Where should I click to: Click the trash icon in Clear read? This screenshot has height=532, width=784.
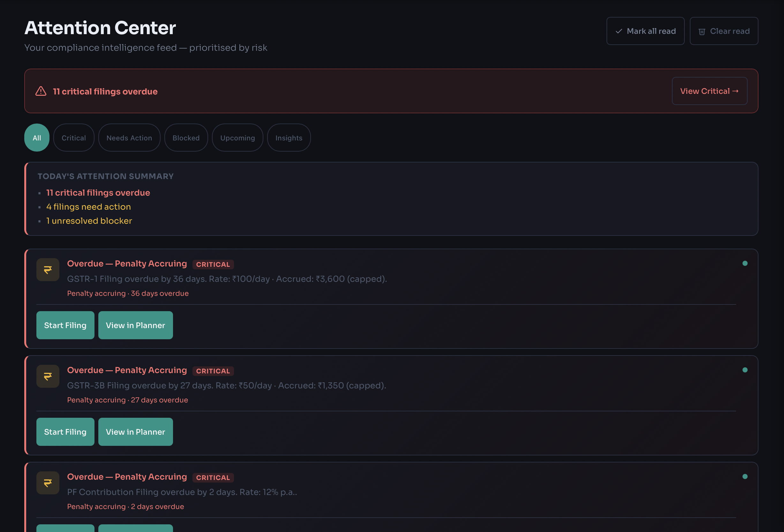[x=702, y=31]
